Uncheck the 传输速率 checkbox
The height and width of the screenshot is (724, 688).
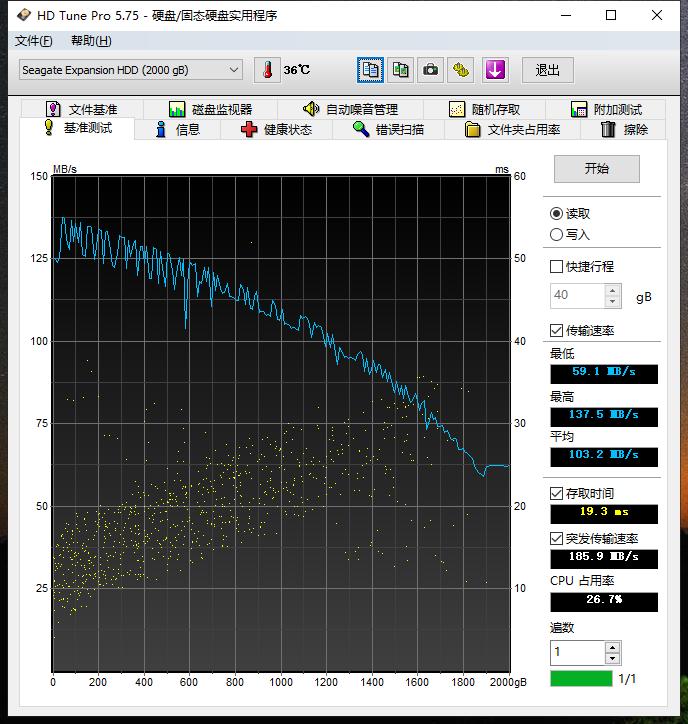coord(557,331)
